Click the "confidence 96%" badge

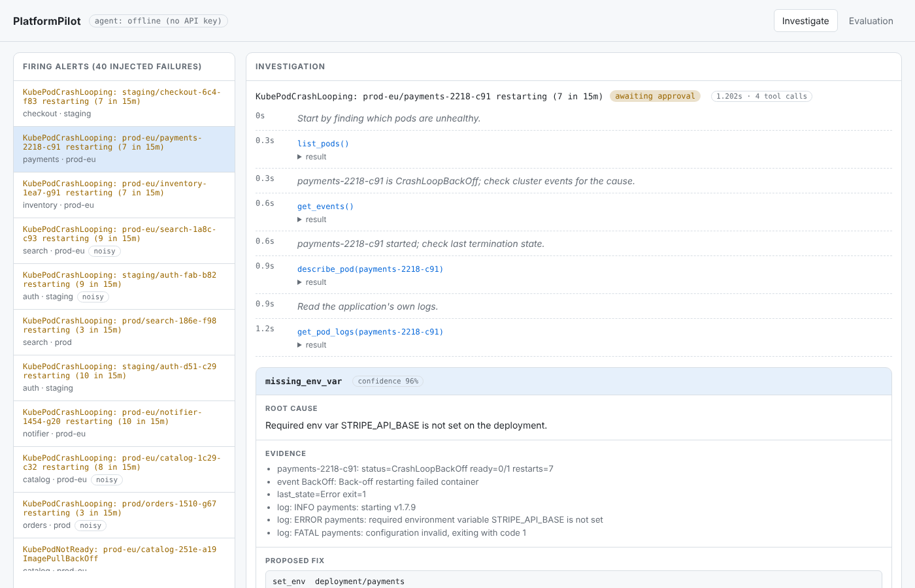(x=388, y=381)
